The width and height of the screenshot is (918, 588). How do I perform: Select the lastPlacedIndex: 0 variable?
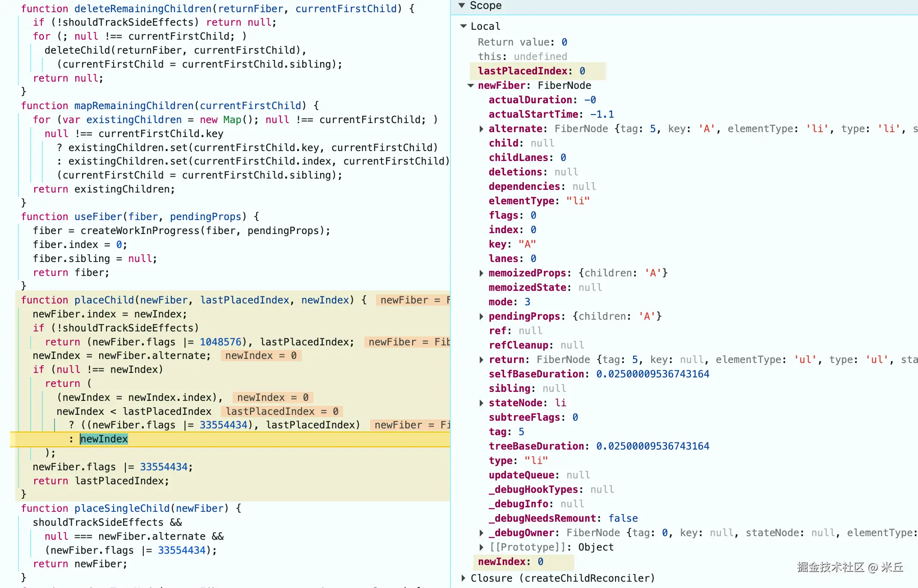[532, 71]
